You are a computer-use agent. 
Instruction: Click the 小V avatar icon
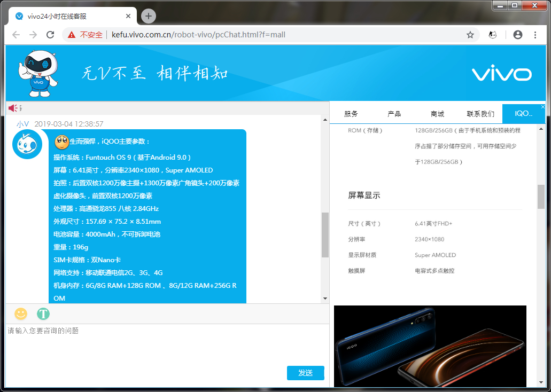pos(27,144)
